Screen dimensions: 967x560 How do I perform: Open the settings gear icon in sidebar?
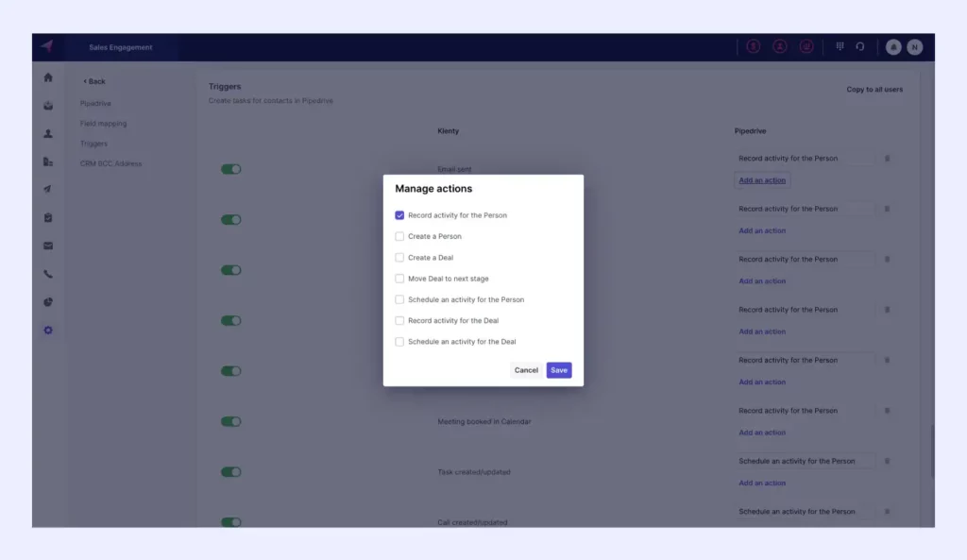pos(48,331)
